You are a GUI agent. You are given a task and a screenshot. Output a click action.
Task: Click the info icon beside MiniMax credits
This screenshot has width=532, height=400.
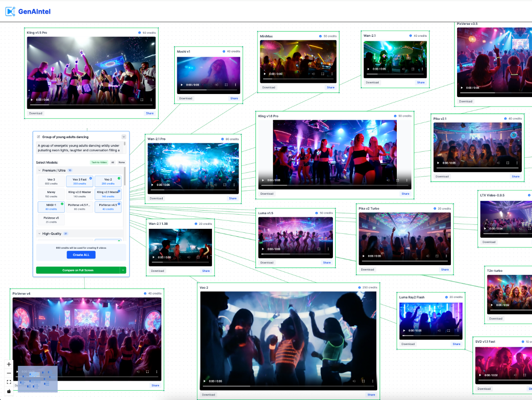(x=321, y=36)
